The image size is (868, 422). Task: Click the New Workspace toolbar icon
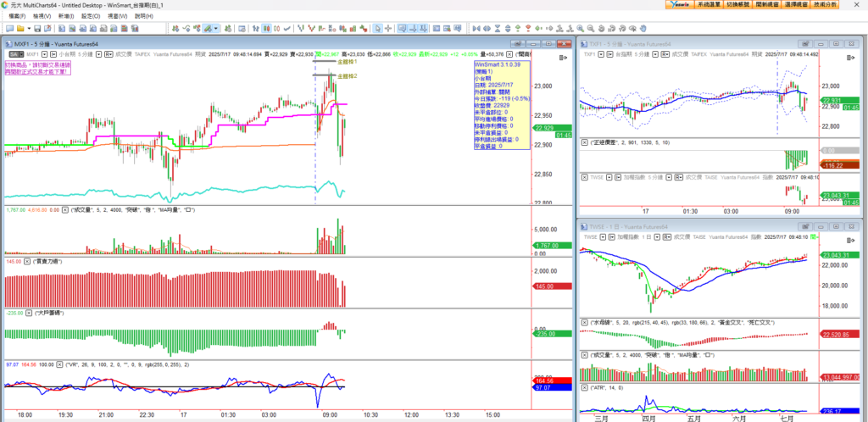coord(9,28)
